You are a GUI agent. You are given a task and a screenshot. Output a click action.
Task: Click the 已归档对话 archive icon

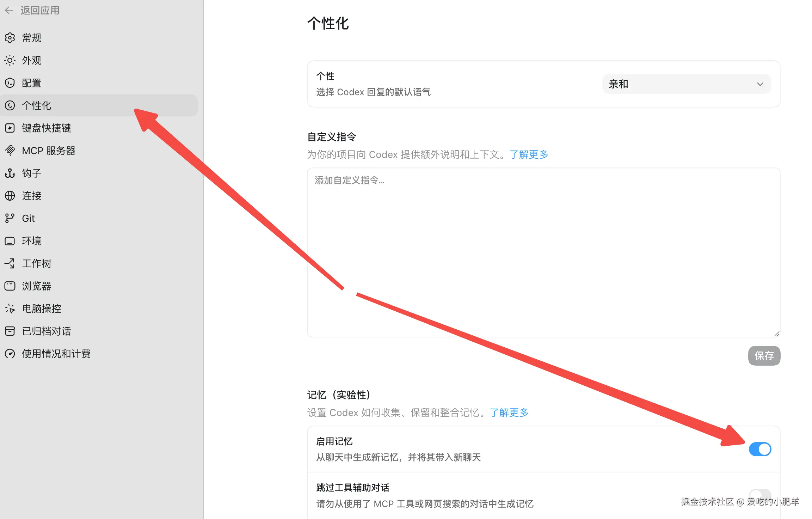point(10,331)
